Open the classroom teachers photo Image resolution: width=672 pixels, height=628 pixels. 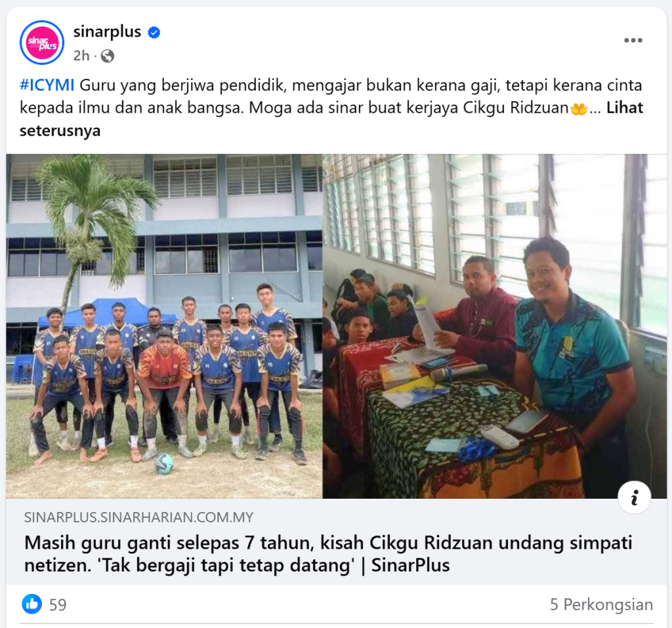495,326
